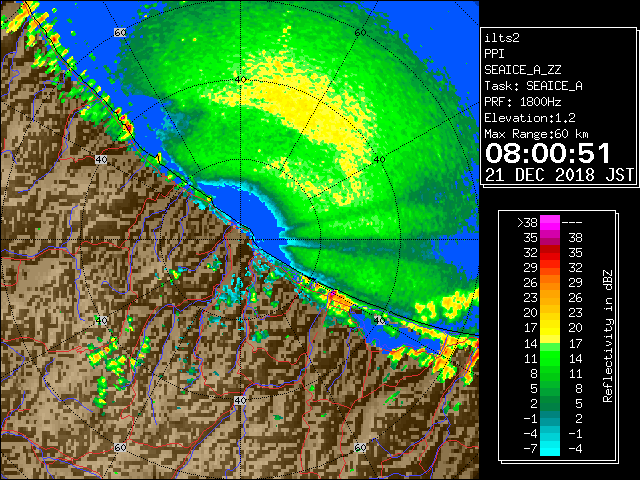Screen dimensions: 640x480
Task: Pick the bright green band between 11 and 14
Action: (x=550, y=358)
